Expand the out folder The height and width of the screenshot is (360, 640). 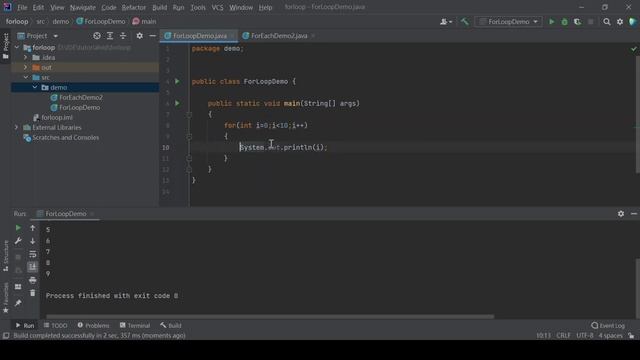pos(26,67)
